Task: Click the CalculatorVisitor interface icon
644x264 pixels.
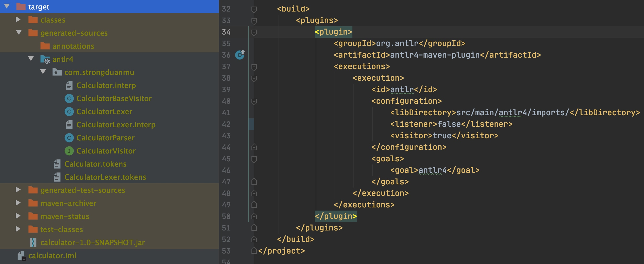Action: point(69,151)
